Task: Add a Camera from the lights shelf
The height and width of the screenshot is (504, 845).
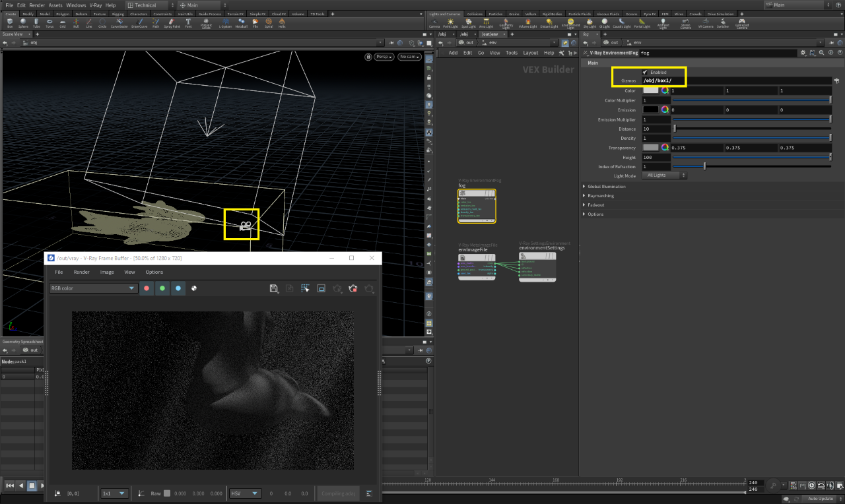Action: [434, 23]
